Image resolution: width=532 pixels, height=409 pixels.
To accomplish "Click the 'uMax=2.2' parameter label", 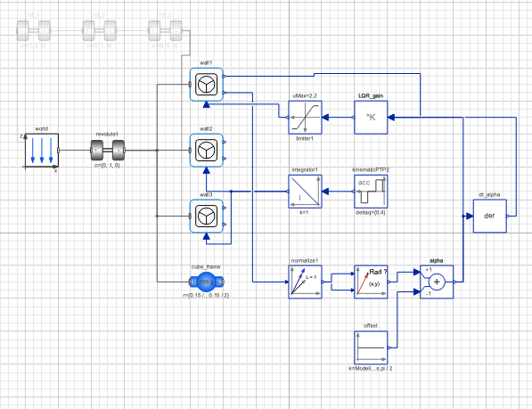I will coord(305,96).
